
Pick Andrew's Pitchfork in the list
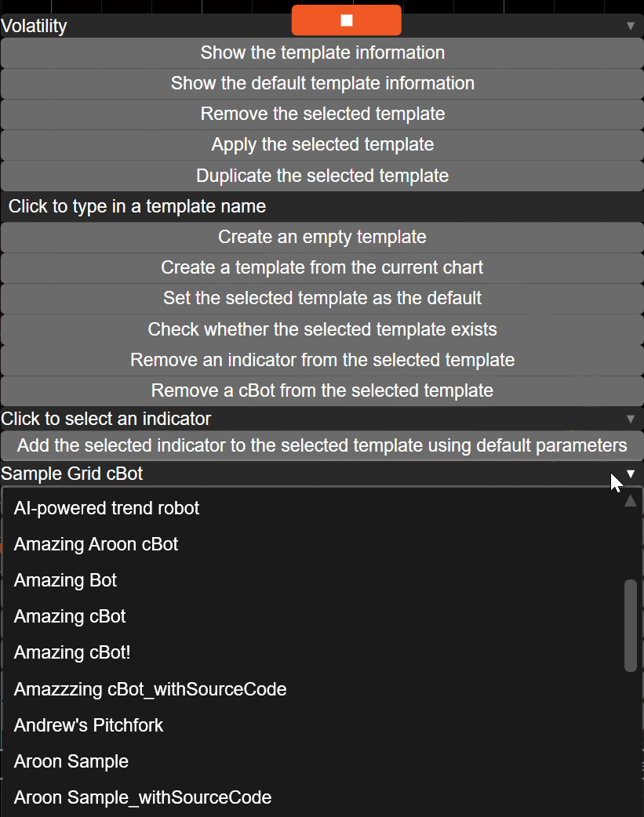[89, 725]
